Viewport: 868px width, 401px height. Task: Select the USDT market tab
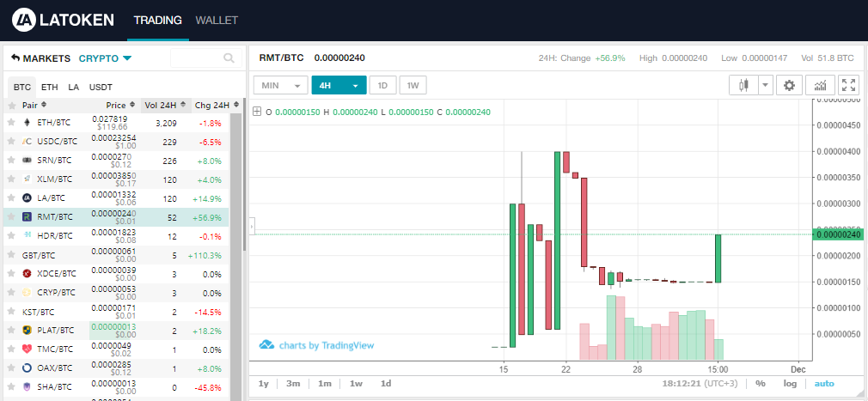pos(101,87)
